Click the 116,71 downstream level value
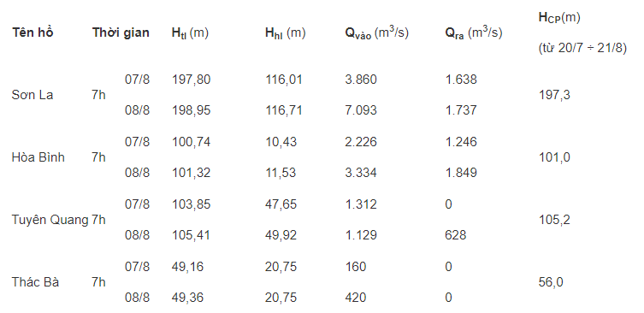 pos(284,110)
